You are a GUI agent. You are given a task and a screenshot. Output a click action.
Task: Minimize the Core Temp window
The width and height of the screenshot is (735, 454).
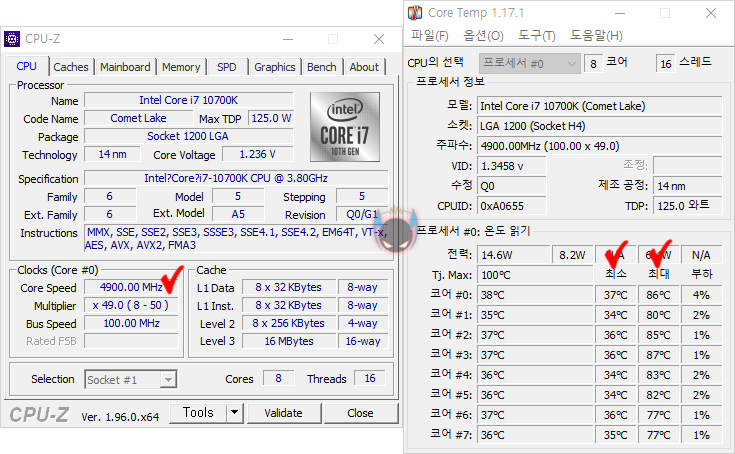click(x=620, y=13)
